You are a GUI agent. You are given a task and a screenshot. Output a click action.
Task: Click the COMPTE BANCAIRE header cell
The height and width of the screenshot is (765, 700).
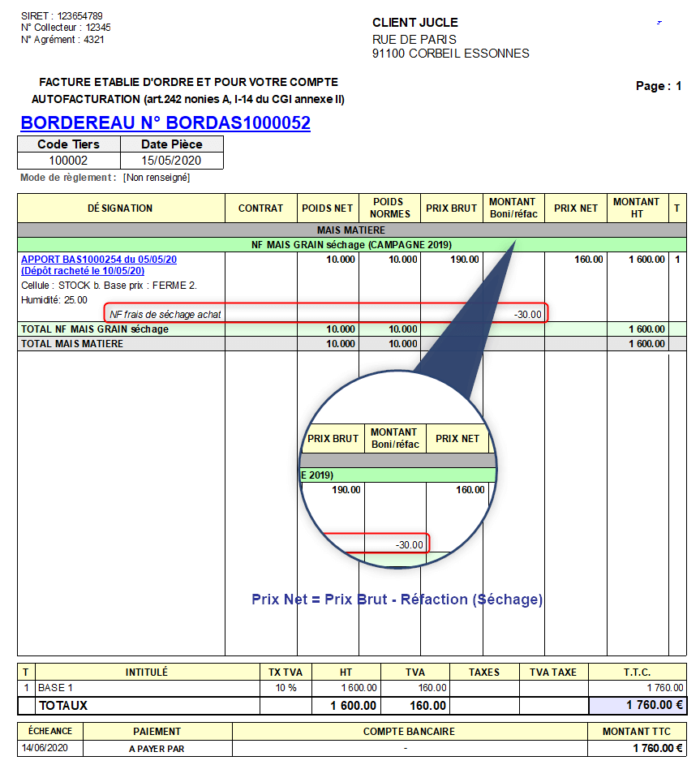click(409, 731)
